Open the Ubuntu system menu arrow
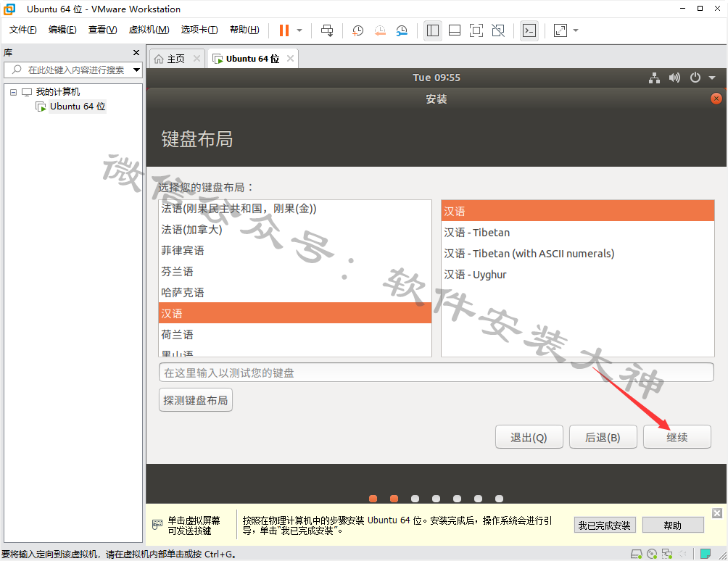This screenshot has height=561, width=728. (712, 78)
